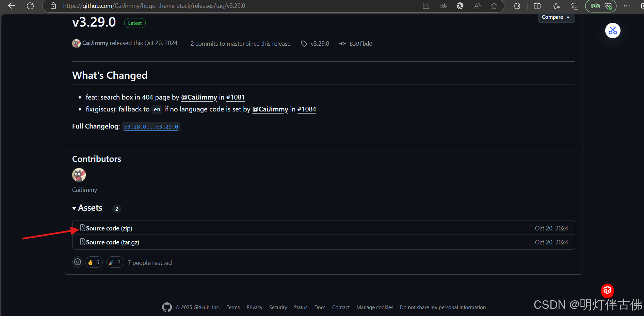The width and height of the screenshot is (644, 316).
Task: Reload the page with the refresh icon
Action: pos(30,6)
